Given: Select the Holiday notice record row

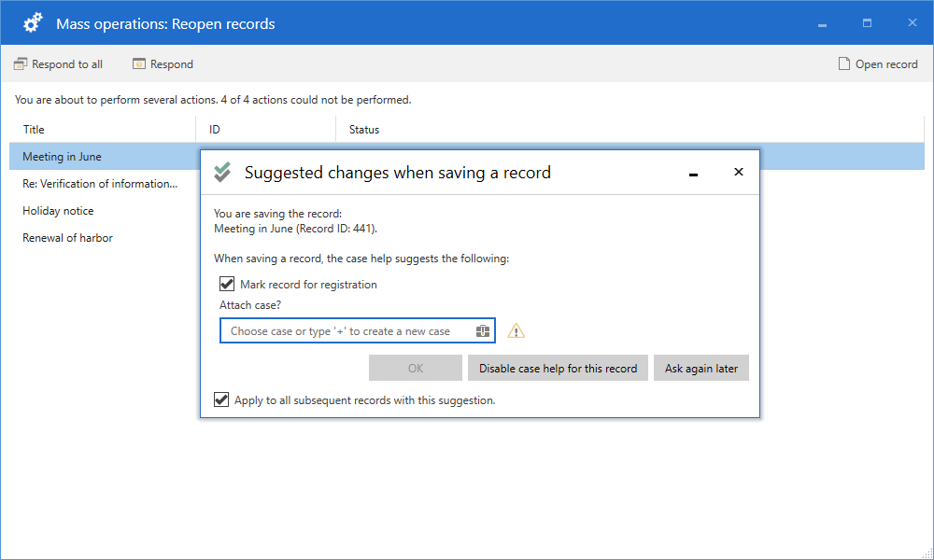Looking at the screenshot, I should pyautogui.click(x=59, y=211).
